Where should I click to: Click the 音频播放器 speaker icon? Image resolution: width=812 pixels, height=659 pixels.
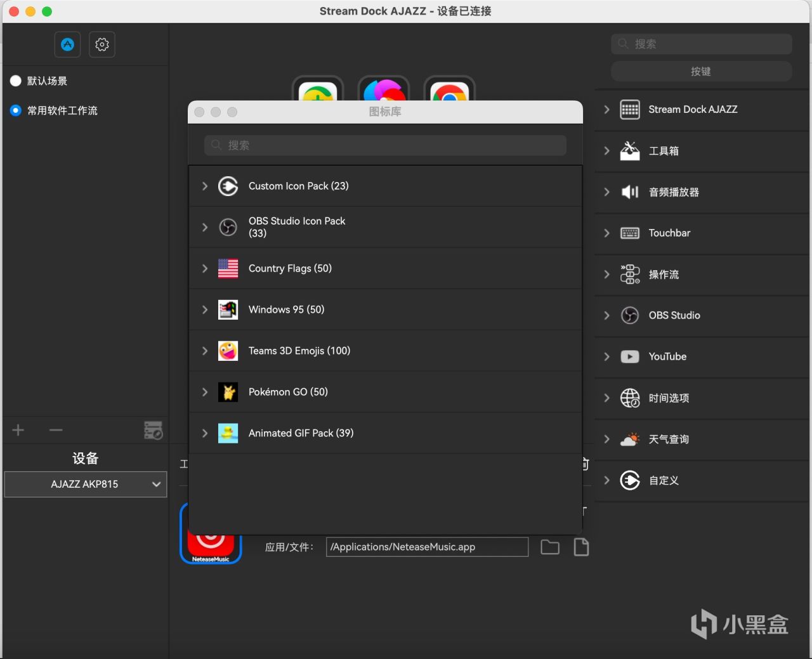click(x=630, y=192)
